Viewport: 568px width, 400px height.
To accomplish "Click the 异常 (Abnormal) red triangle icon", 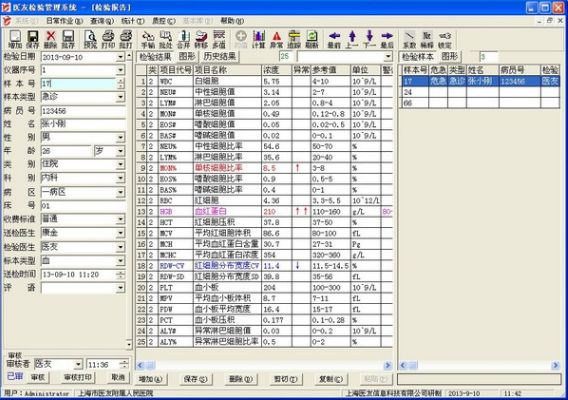I will (x=276, y=39).
